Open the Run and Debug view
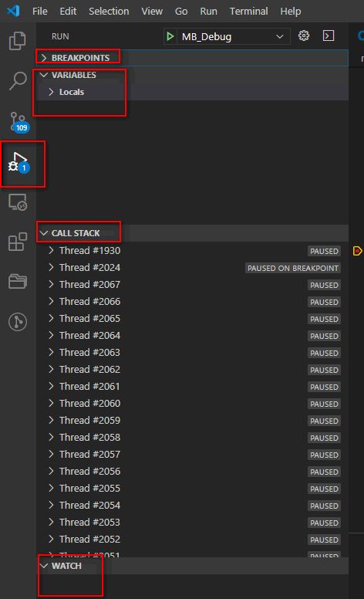 19,163
